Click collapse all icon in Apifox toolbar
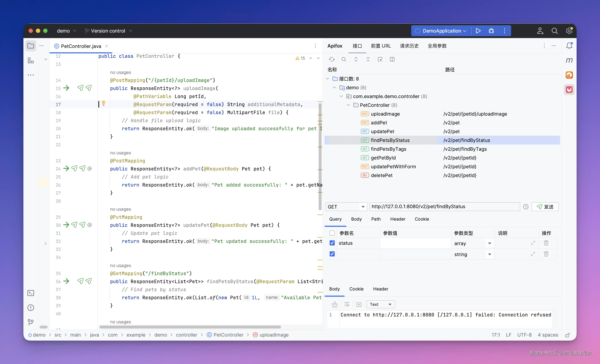The image size is (600, 364). (368, 59)
